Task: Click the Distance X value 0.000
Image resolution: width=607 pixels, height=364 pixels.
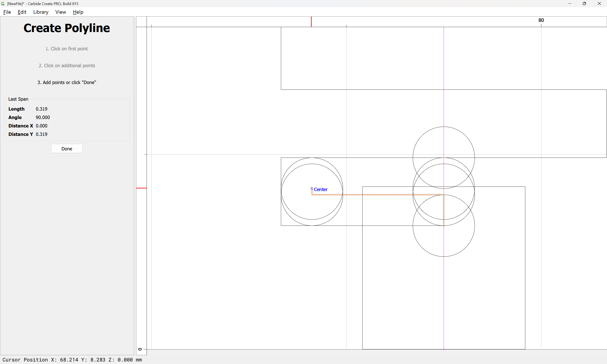Action: pos(42,126)
